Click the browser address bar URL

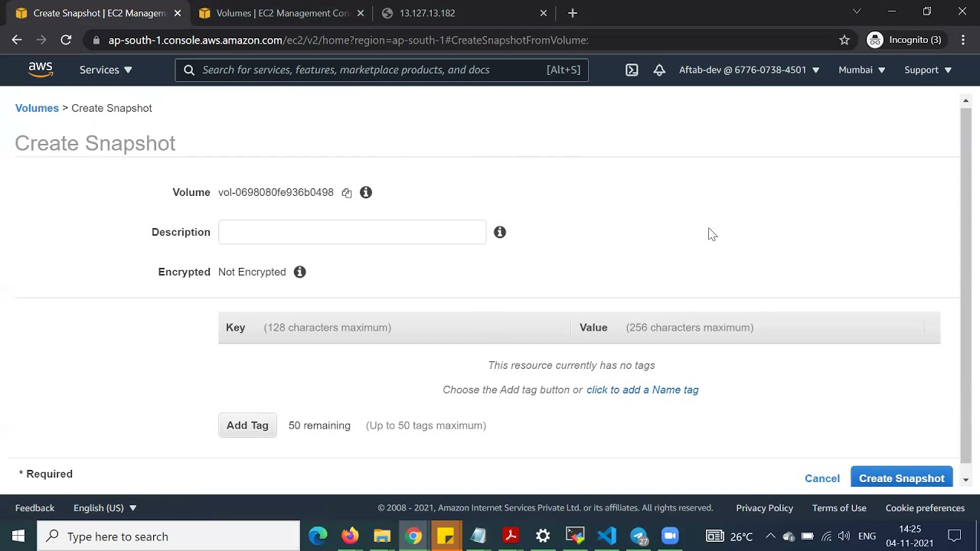pyautogui.click(x=348, y=40)
